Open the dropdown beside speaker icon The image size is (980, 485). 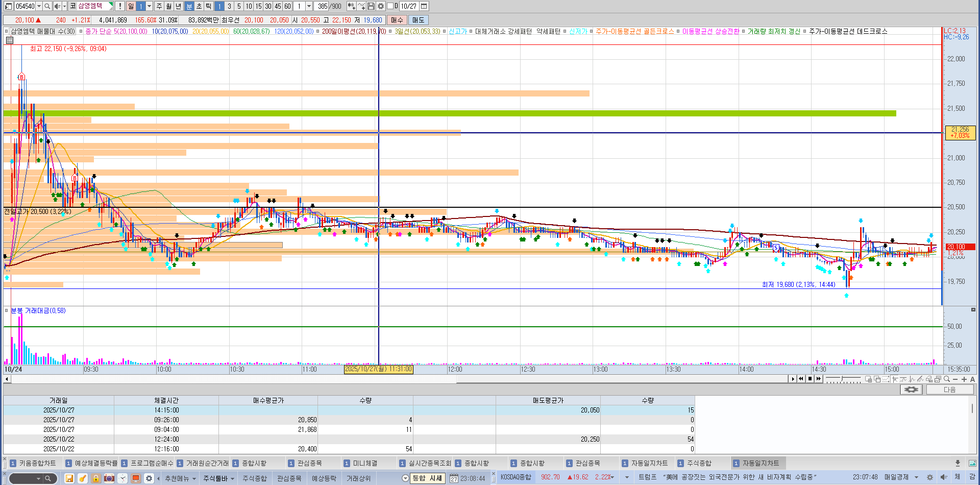point(64,6)
